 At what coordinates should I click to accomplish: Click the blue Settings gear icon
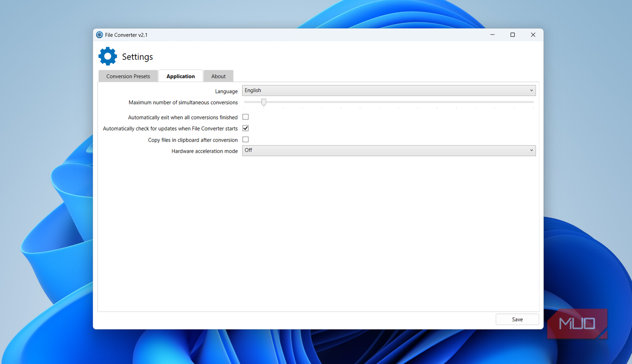(x=108, y=56)
